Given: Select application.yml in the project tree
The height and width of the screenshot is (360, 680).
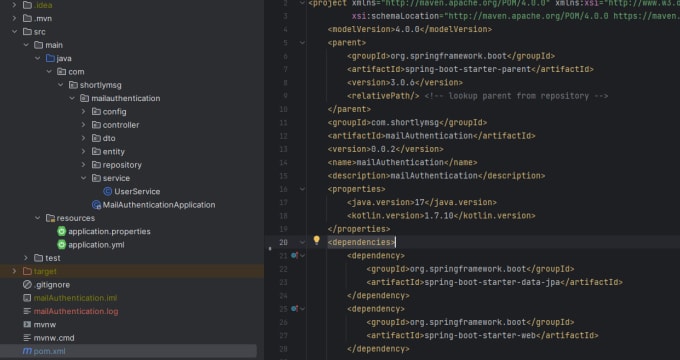Looking at the screenshot, I should click(96, 245).
